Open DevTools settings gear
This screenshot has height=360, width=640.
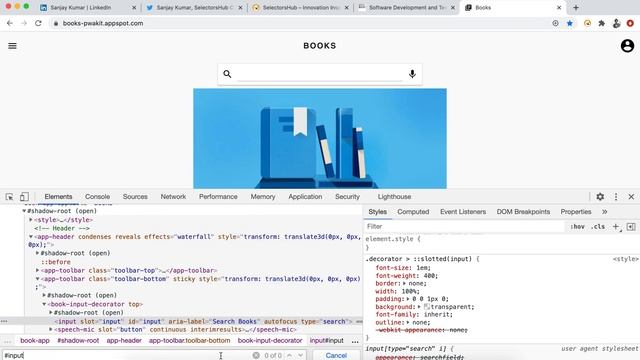click(x=600, y=197)
